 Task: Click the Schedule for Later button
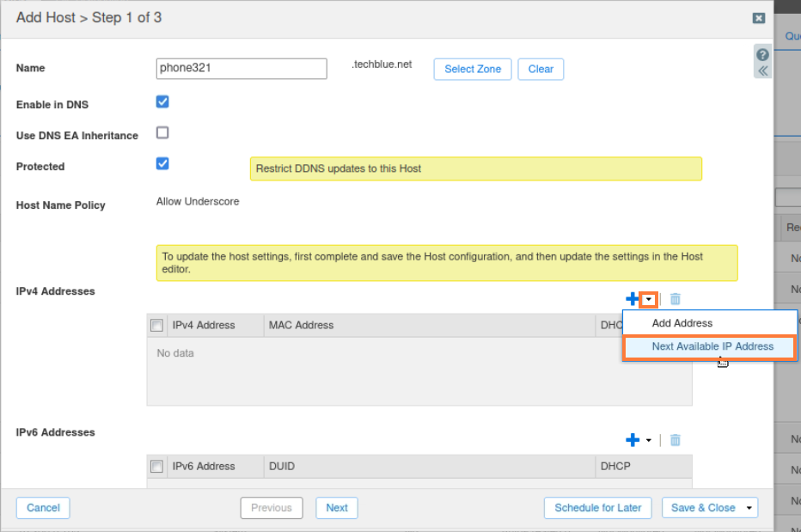(x=597, y=508)
